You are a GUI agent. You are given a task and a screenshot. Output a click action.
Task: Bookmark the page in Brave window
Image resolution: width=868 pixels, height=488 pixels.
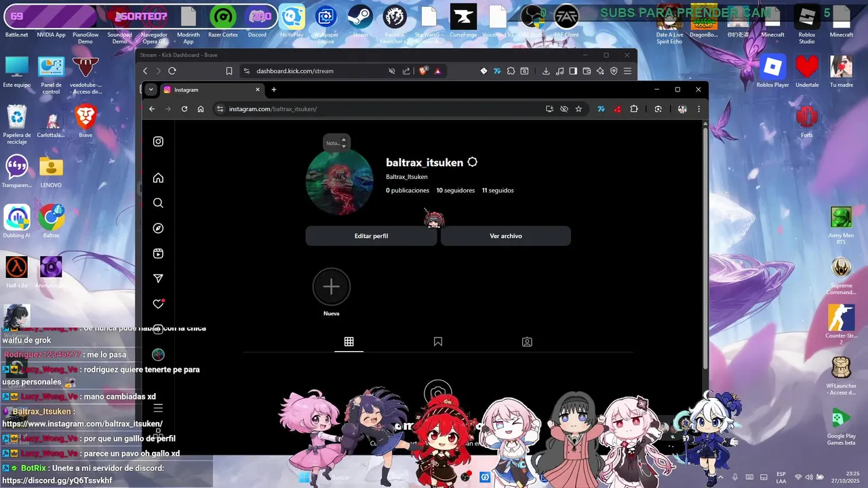229,70
